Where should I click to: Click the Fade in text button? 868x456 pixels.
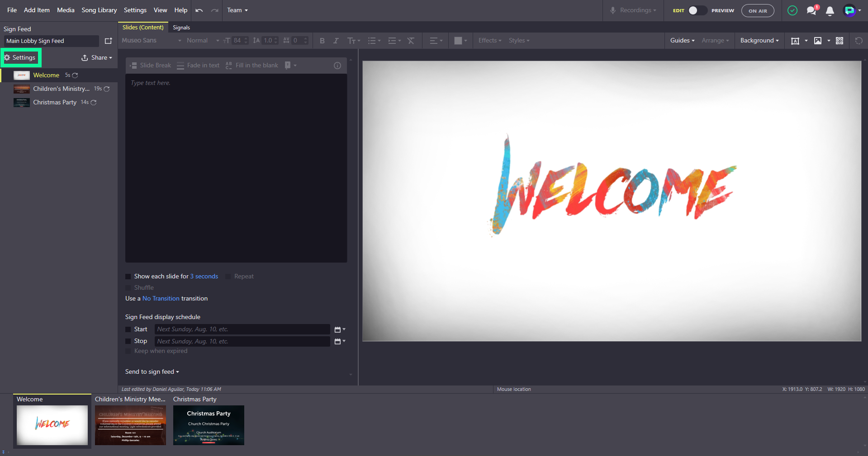pos(198,66)
